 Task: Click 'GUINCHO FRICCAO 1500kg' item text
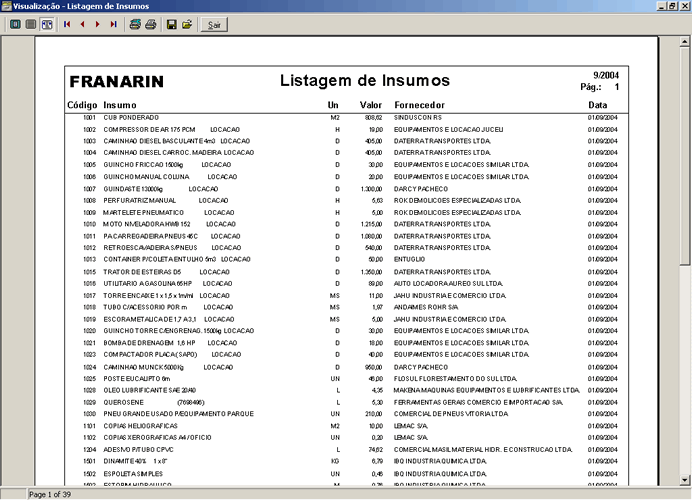143,165
